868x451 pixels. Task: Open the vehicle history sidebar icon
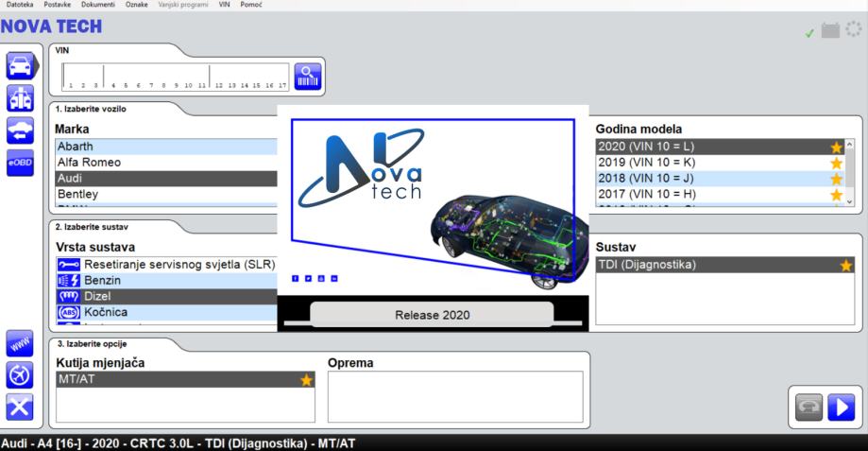[x=21, y=130]
